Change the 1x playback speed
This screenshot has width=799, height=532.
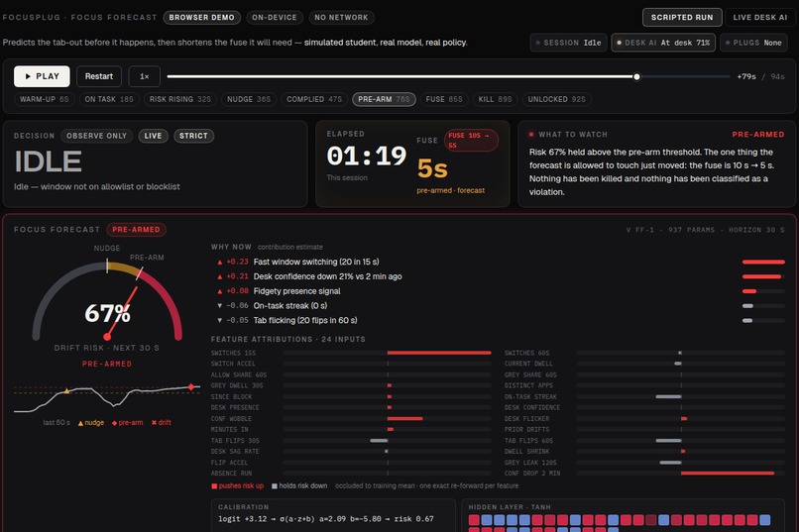point(144,76)
